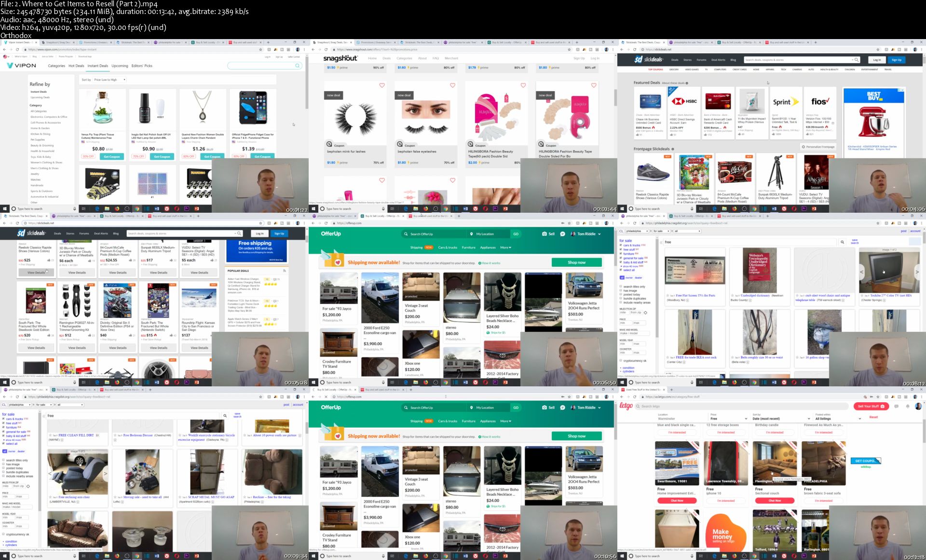Click the Slickdeals search magnifier in the 00:04:06 frame
Image resolution: width=926 pixels, height=560 pixels.
856,60
